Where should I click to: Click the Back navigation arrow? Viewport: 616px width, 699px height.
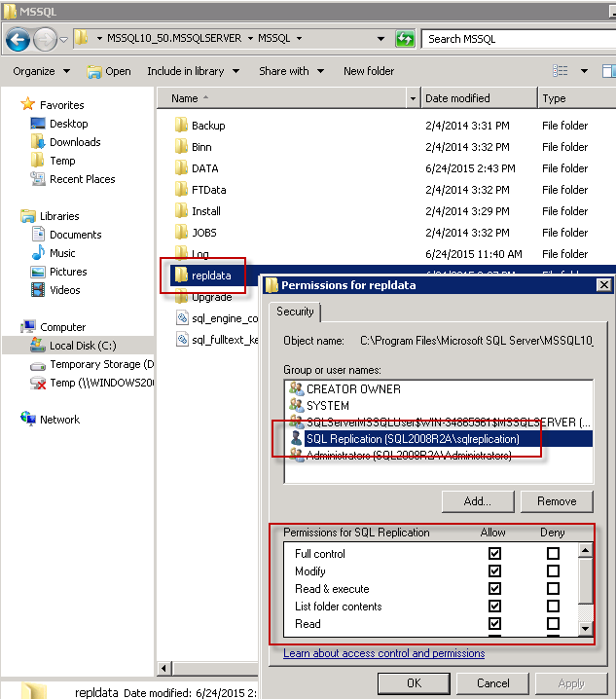18,40
